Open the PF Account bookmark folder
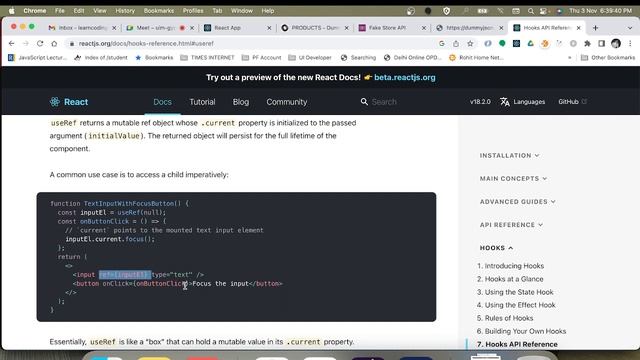Viewport: 640px width, 360px height. pyautogui.click(x=262, y=58)
